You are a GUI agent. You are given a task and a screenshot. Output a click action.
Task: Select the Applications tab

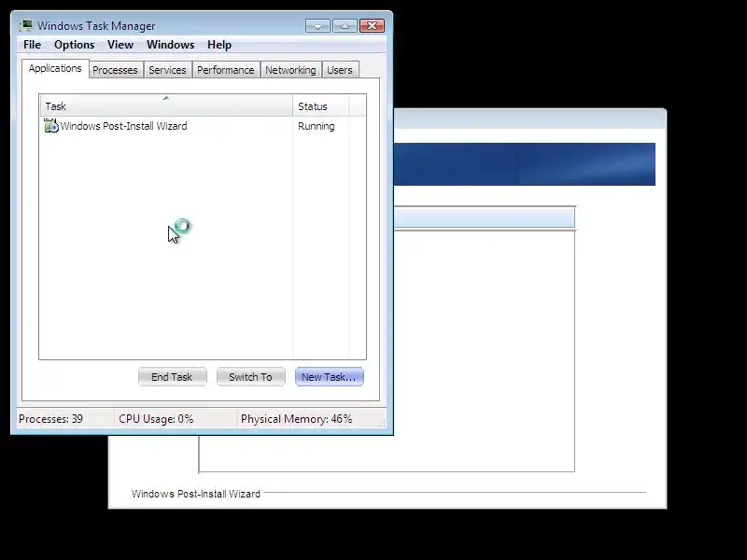tap(55, 68)
